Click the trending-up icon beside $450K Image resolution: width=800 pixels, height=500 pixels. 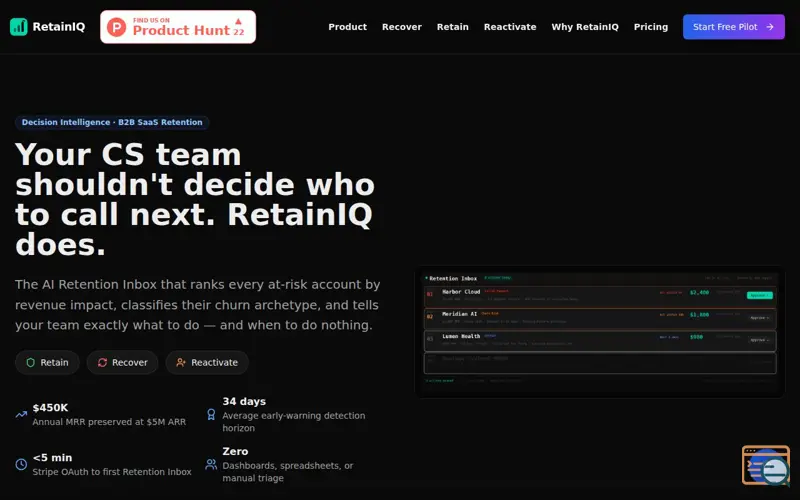pos(21,414)
